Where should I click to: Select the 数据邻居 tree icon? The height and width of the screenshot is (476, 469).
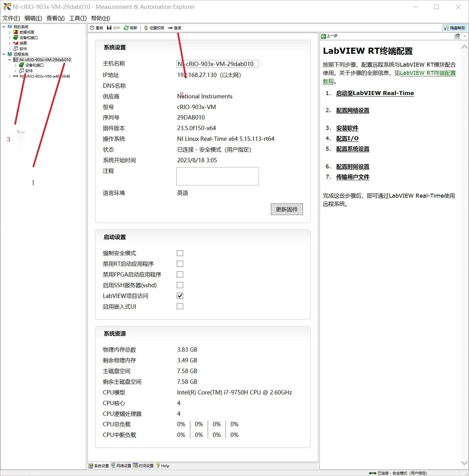pos(15,32)
